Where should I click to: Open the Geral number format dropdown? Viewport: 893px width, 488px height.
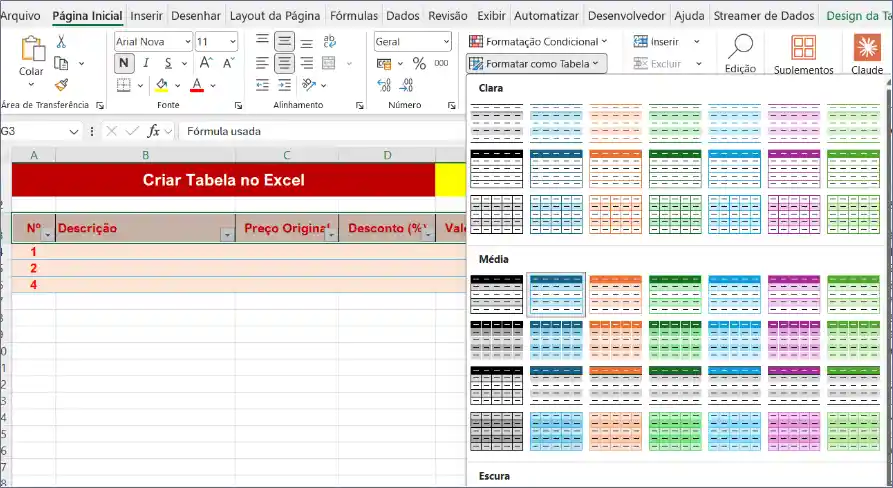click(446, 42)
